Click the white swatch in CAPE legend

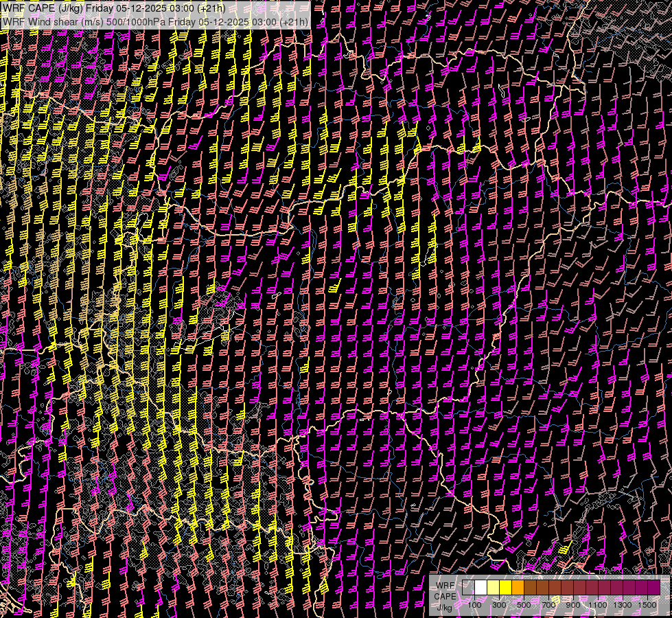(x=480, y=588)
